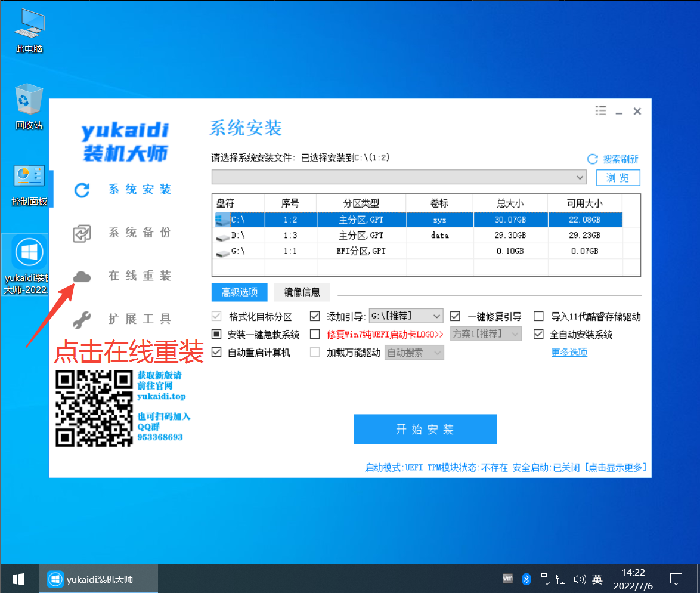700x593 pixels.
Task: Select the 系统备份 sidebar icon
Action: point(82,233)
